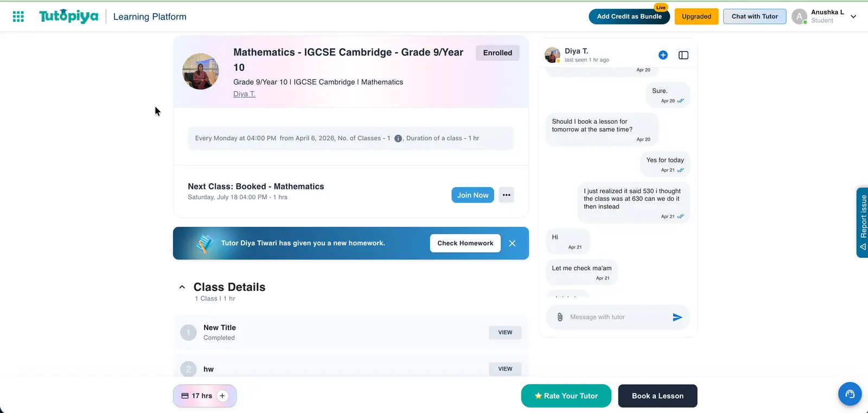Click the 'Yes for today' message
Screen dimensions: 868x413
coord(665,164)
